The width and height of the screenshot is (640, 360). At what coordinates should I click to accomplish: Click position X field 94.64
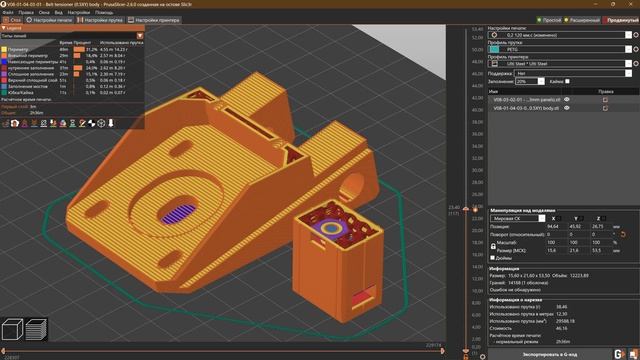(x=556, y=227)
